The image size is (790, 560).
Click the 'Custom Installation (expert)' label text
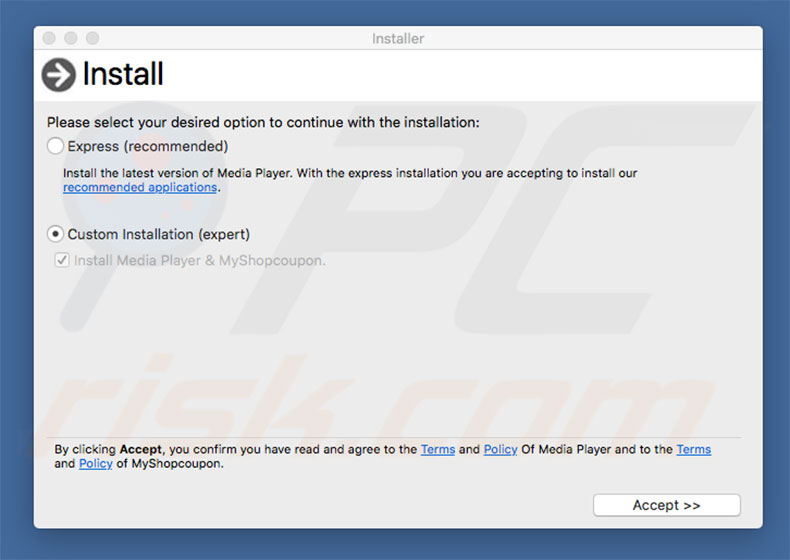point(159,234)
